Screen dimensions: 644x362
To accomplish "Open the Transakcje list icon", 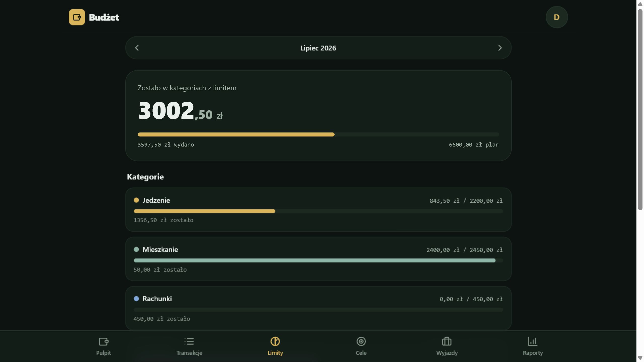I will [189, 341].
